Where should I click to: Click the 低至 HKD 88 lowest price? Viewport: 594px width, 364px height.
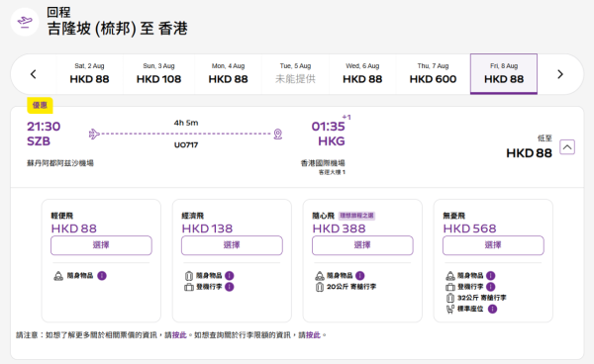coord(529,147)
